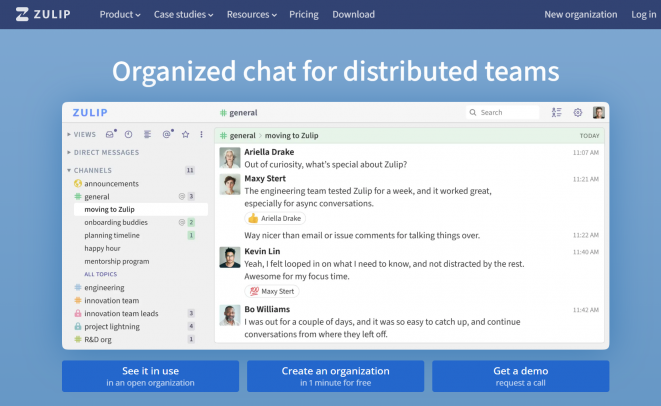Open the Download page

(x=353, y=14)
